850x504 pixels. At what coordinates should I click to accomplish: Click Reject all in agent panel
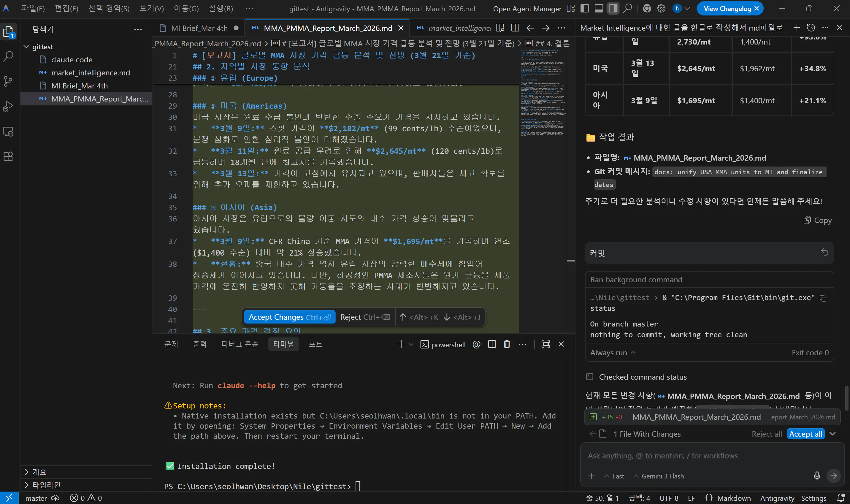(767, 434)
